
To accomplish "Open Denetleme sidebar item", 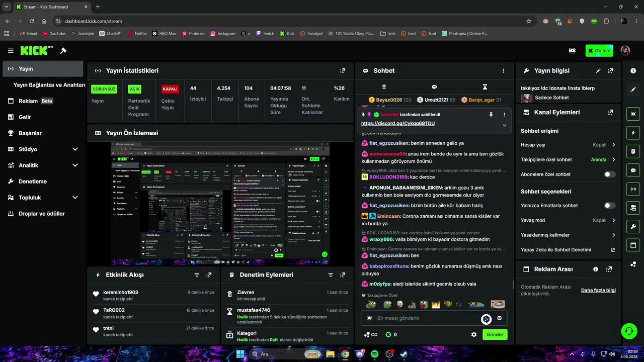I will (x=43, y=182).
